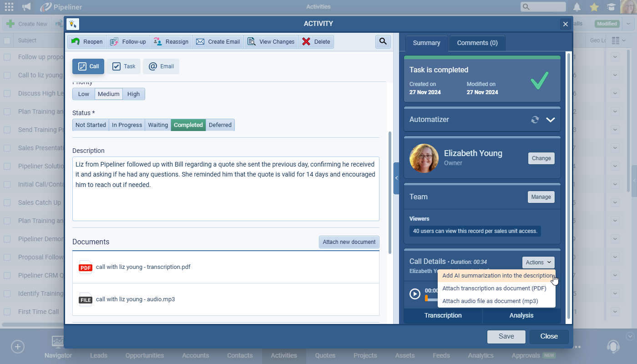The image size is (637, 364).
Task: Play the call recording
Action: pyautogui.click(x=415, y=294)
